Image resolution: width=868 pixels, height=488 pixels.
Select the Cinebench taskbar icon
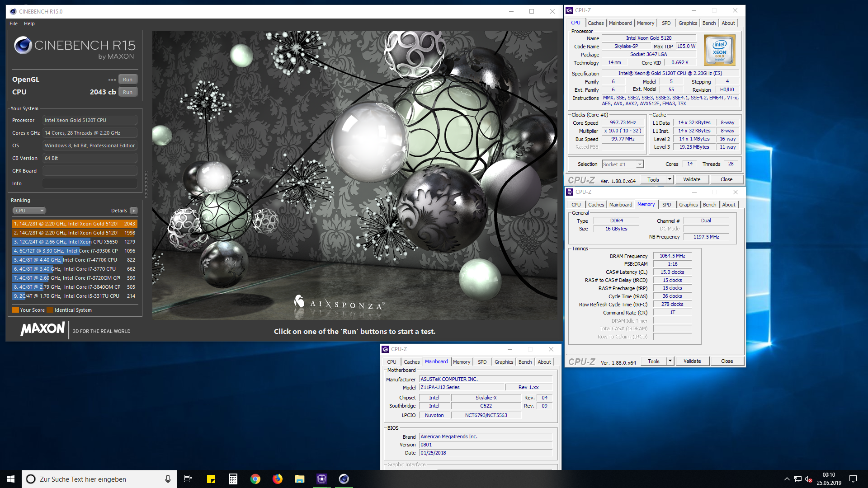click(x=344, y=479)
